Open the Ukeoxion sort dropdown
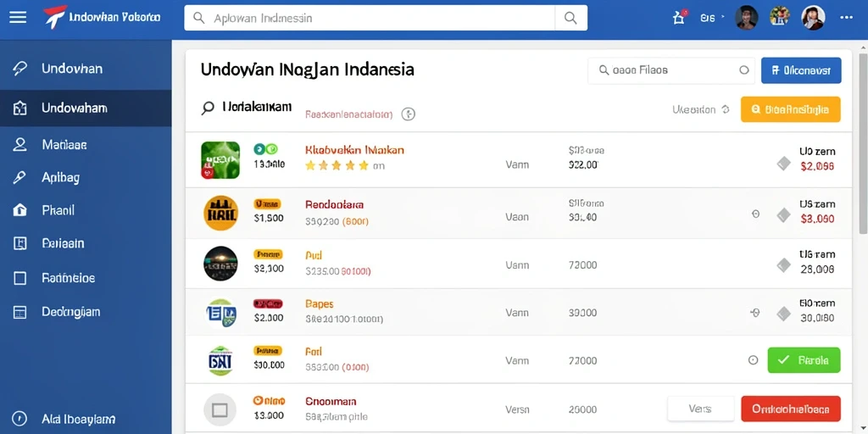This screenshot has width=868, height=434. 701,109
